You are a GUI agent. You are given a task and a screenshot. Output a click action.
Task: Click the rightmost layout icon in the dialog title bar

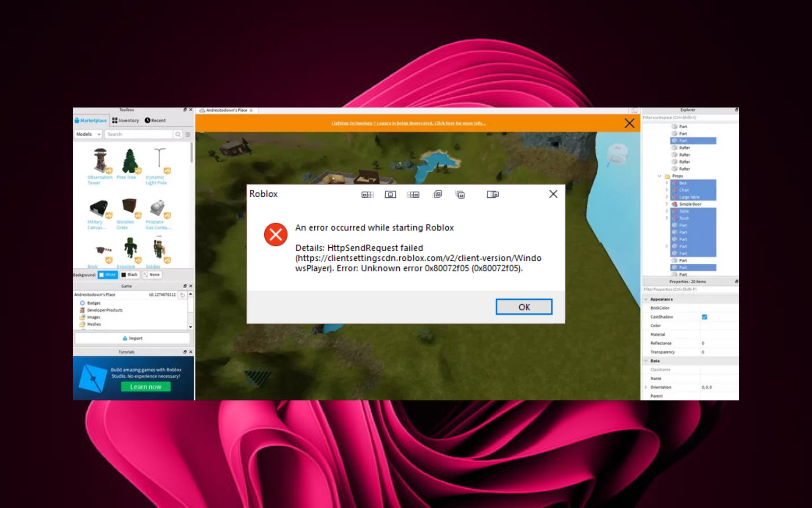coord(493,194)
